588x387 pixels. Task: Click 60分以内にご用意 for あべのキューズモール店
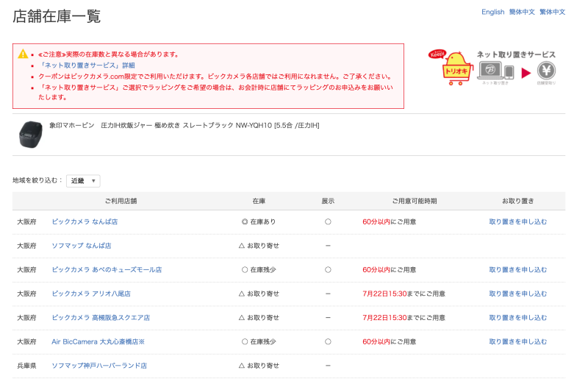390,270
